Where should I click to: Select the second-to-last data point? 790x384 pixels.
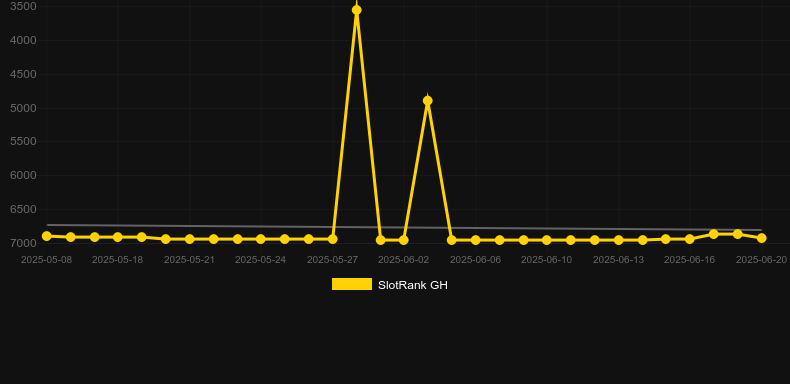pyautogui.click(x=738, y=234)
